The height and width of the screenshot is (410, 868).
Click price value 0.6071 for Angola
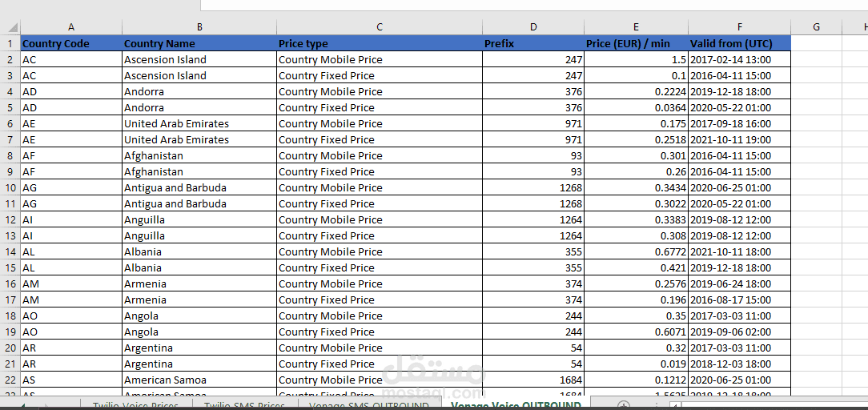click(636, 332)
